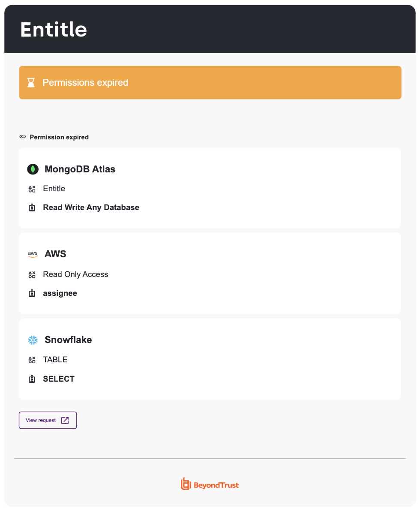Select the MongoDB Atlas heading
Image resolution: width=420 pixels, height=524 pixels.
pos(80,169)
